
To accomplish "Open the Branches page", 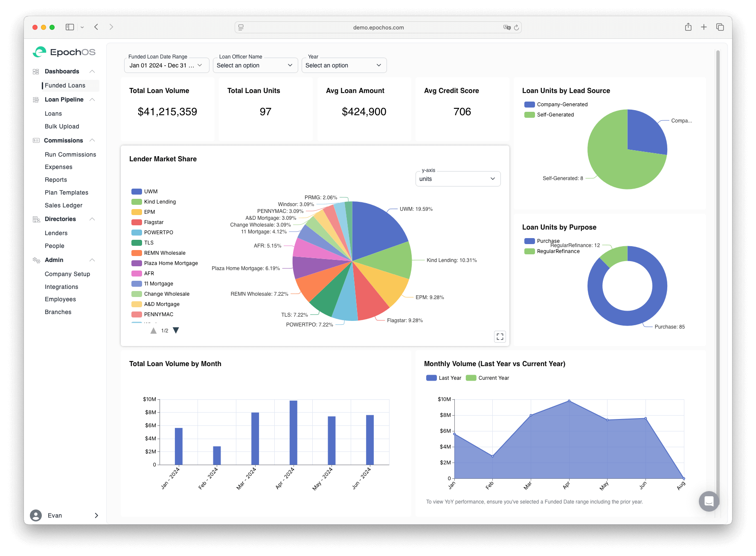I will point(58,312).
